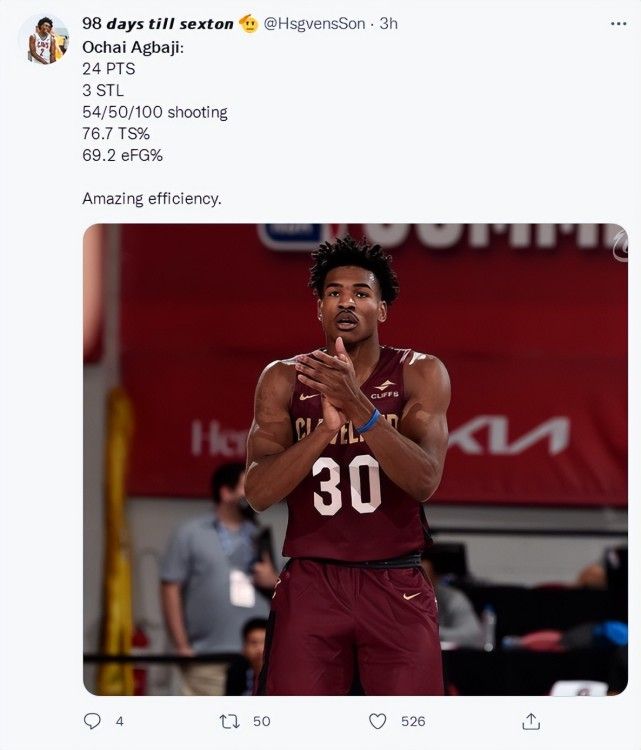Click the "Ochai Agbaji:" line of the tweet
Viewport: 641px width, 750px height.
(x=132, y=47)
